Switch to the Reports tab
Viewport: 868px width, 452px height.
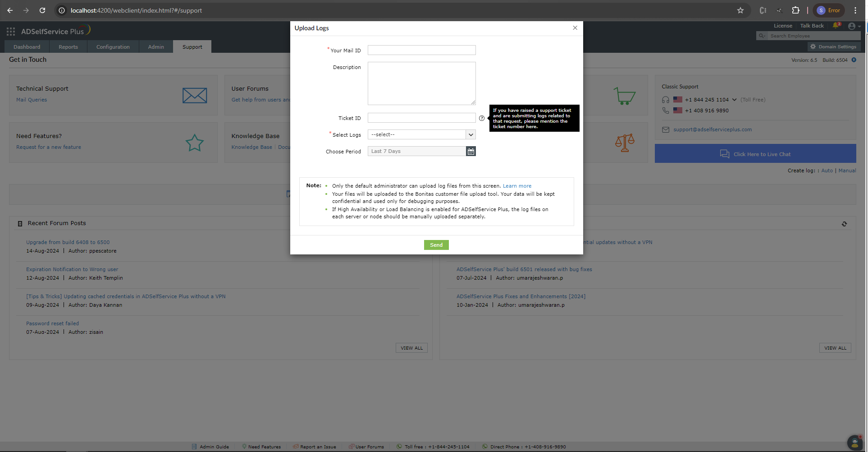(68, 46)
